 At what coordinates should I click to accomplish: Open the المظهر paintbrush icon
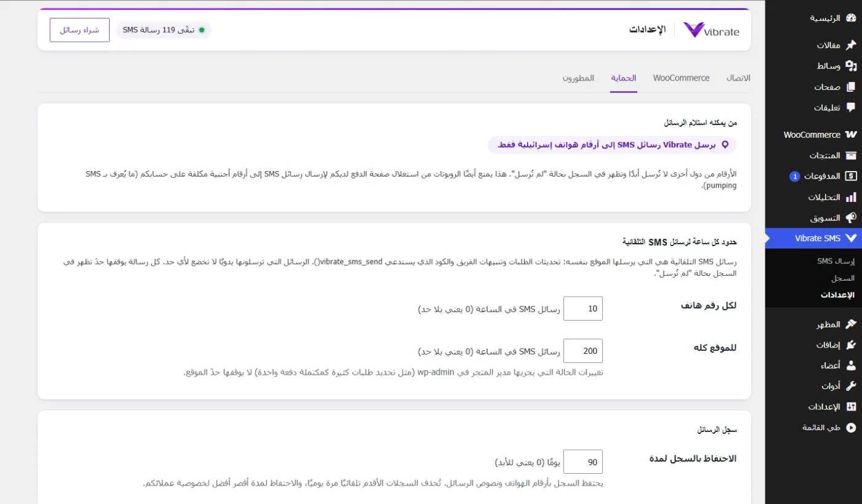click(x=851, y=324)
